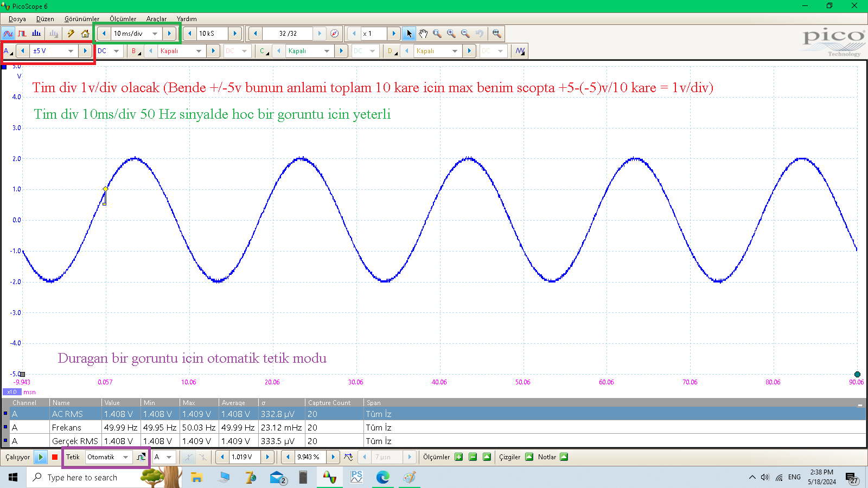Click the Notlar notes icon
Viewport: 868px width, 488px height.
click(x=564, y=457)
